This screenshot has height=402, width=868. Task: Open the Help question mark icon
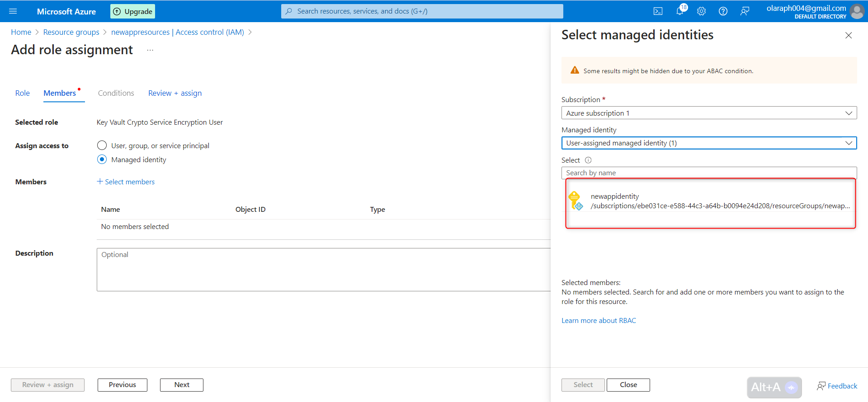pos(723,11)
